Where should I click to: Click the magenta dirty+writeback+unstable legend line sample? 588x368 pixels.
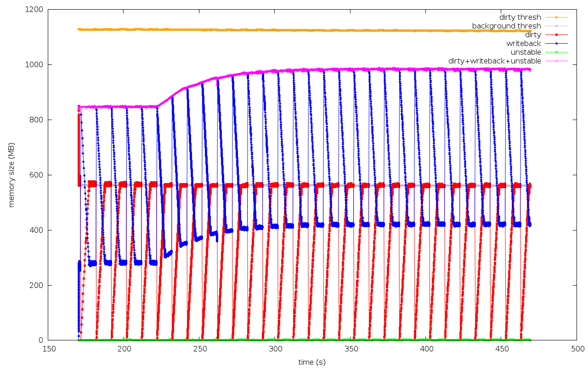coord(556,61)
